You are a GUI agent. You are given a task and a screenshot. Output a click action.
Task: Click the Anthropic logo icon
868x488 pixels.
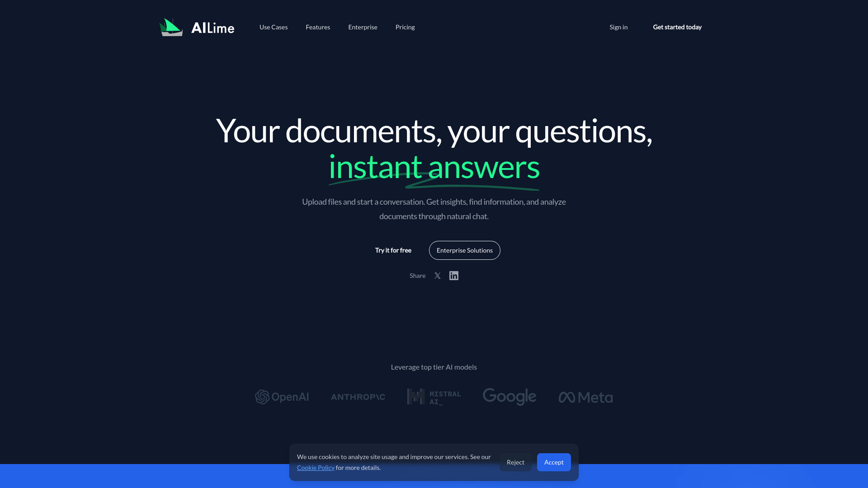(x=358, y=397)
